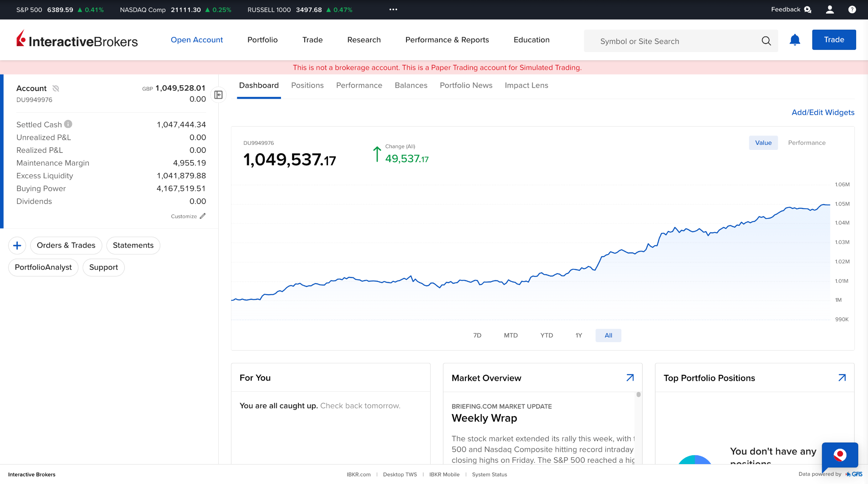Select the YTD chart range
The height and width of the screenshot is (484, 868).
[546, 335]
